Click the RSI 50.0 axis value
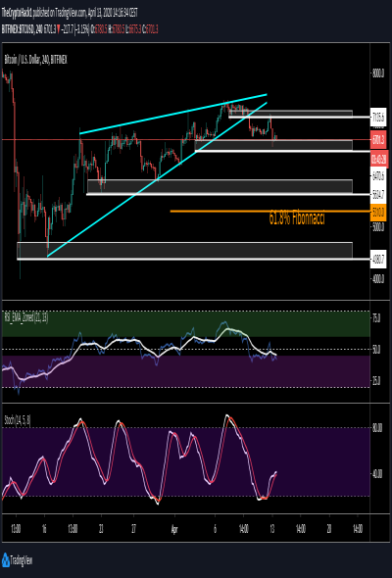 point(376,349)
